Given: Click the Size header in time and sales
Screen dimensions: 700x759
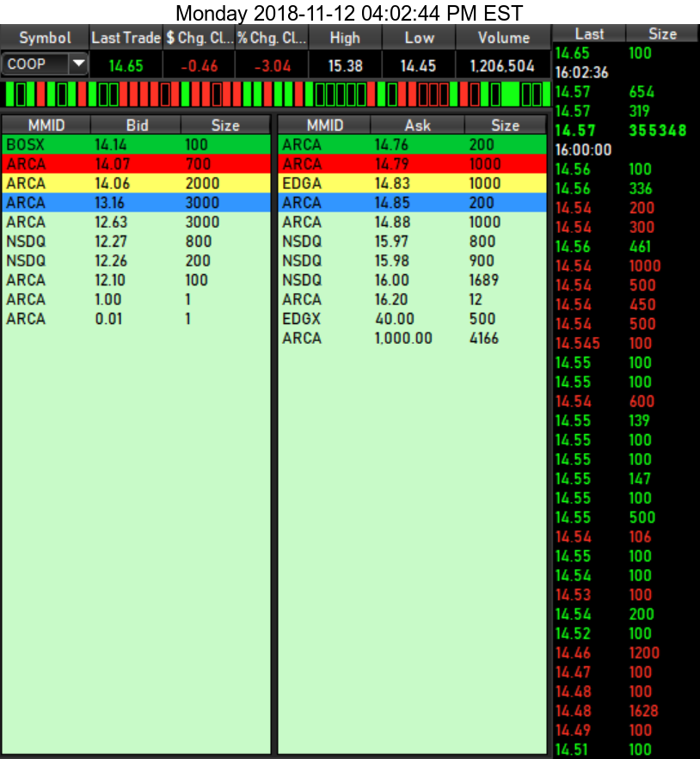Looking at the screenshot, I should coord(662,34).
